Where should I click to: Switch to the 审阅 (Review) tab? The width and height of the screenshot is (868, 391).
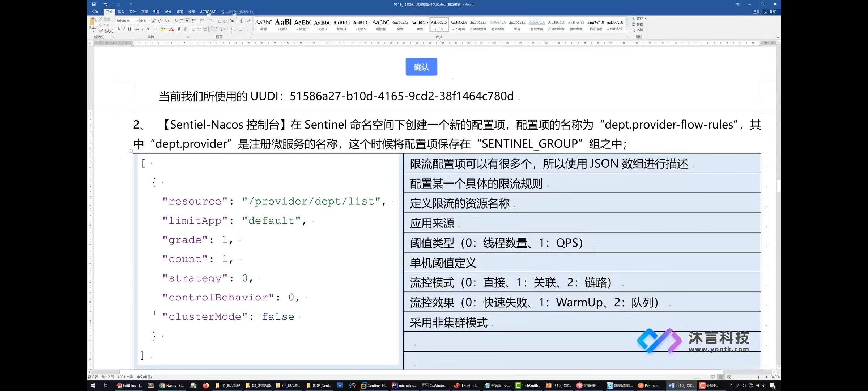pos(180,12)
